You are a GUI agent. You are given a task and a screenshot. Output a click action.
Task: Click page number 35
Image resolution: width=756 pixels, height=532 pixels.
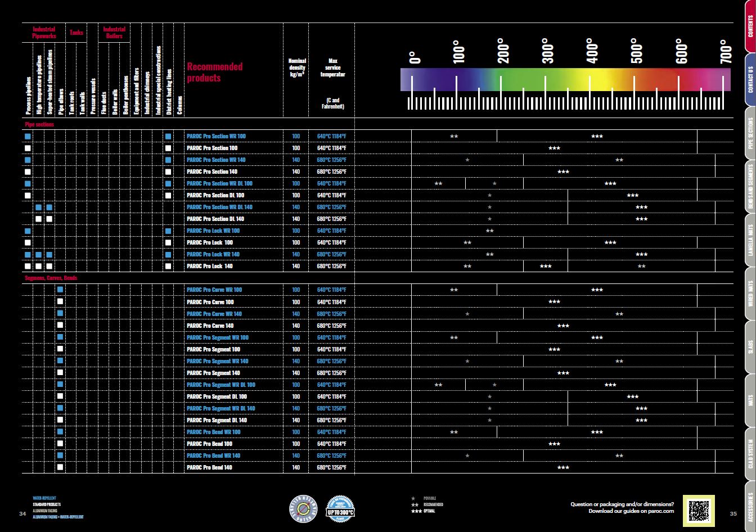pos(733,513)
